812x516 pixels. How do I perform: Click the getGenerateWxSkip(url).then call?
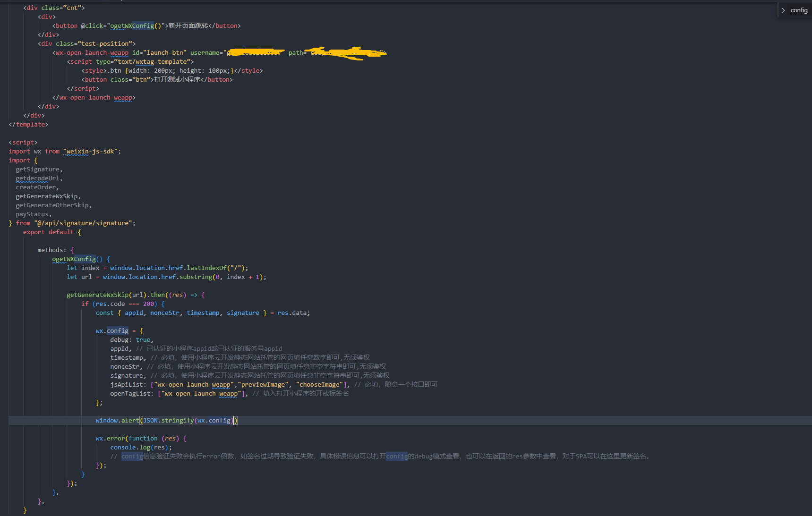tap(116, 295)
